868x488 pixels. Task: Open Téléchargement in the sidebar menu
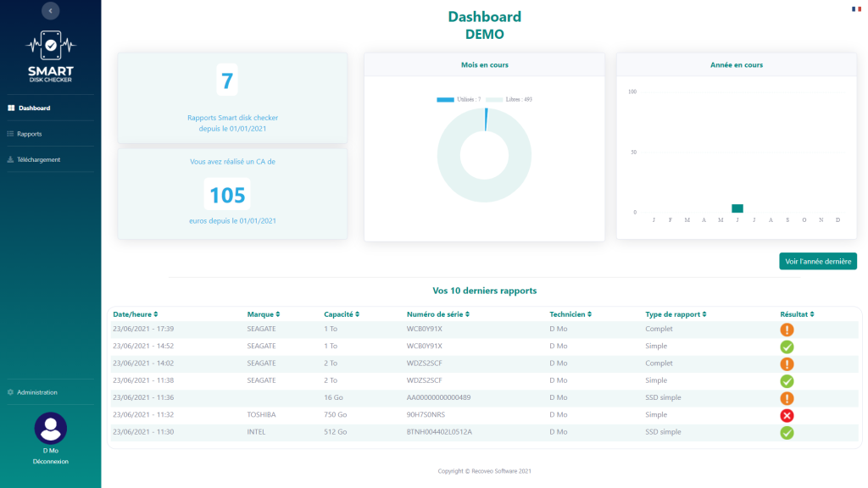[x=38, y=159]
